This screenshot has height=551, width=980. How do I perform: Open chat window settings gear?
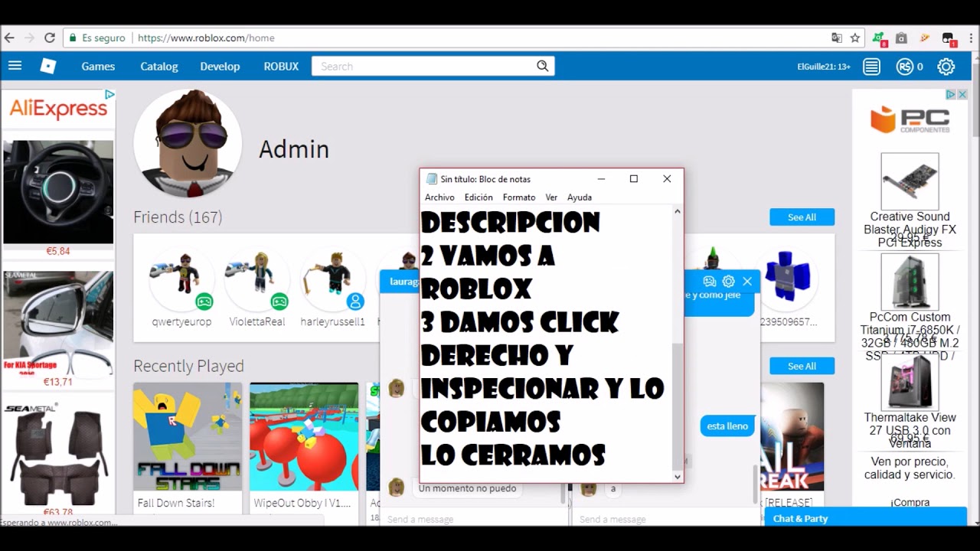(728, 282)
